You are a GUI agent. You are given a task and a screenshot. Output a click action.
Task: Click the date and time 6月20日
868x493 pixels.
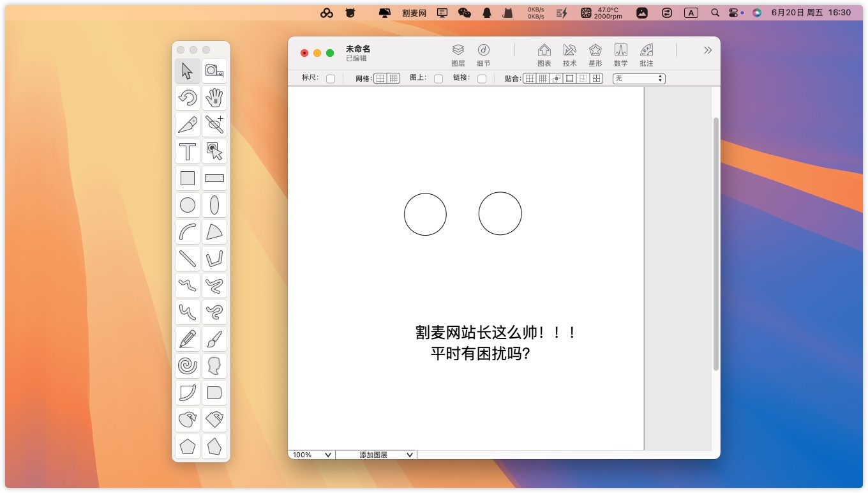coord(811,13)
